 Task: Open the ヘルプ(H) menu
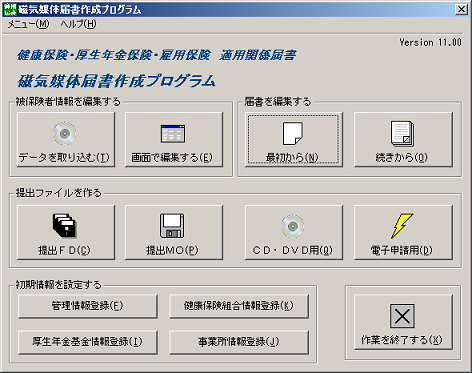click(x=78, y=24)
